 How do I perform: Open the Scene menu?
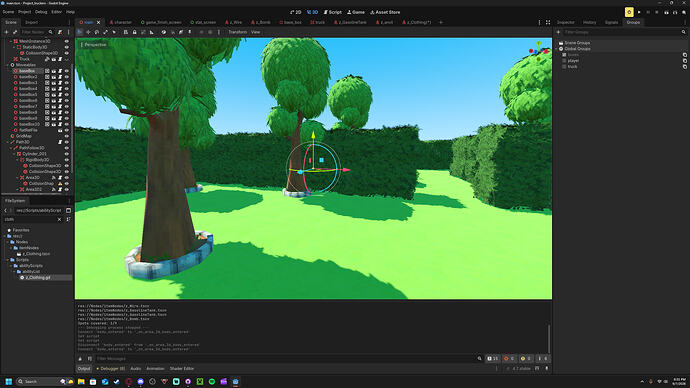(x=8, y=12)
